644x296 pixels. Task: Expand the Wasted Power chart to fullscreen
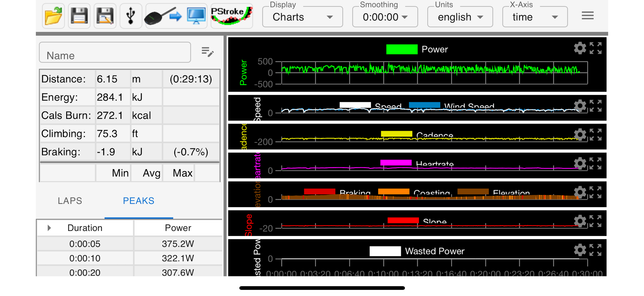[x=595, y=250]
